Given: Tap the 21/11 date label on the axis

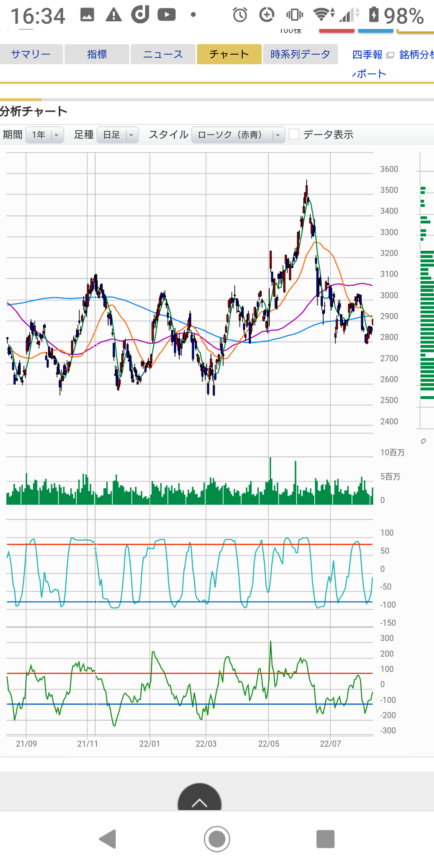Looking at the screenshot, I should tap(88, 744).
